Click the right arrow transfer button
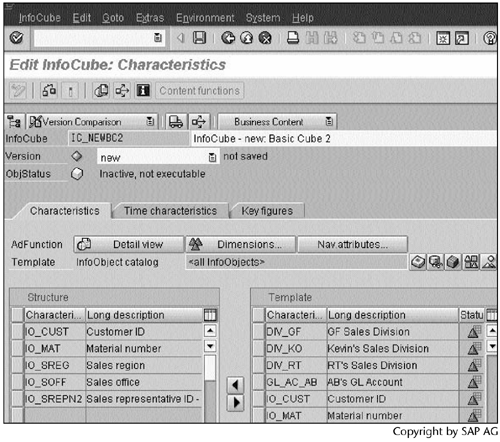Screen dimensions: 500x442 coord(235,403)
